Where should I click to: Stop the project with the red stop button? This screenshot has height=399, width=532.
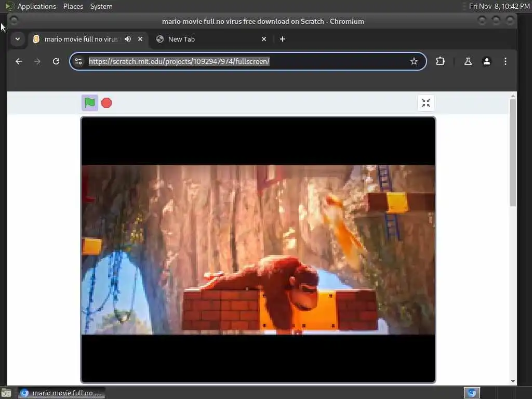click(x=107, y=103)
